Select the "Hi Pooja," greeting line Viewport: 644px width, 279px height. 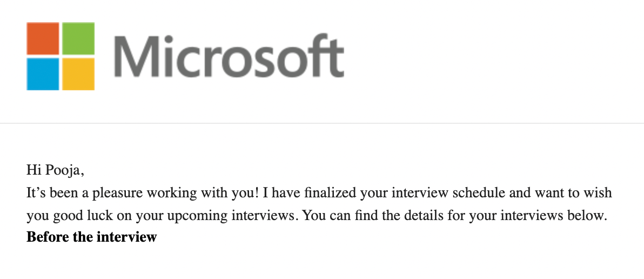pos(56,170)
